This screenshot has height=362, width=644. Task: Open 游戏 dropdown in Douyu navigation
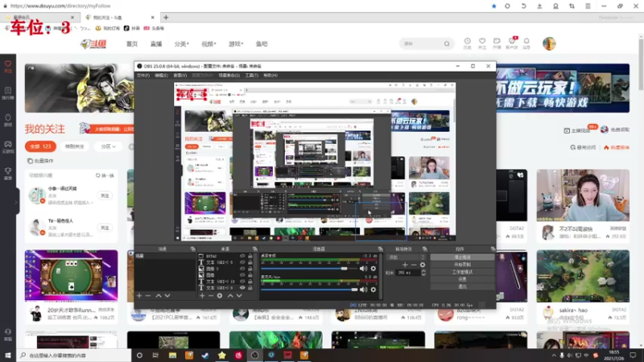235,44
